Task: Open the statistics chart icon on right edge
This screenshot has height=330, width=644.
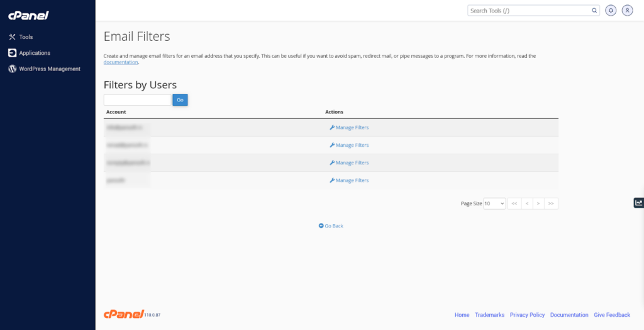Action: point(638,203)
